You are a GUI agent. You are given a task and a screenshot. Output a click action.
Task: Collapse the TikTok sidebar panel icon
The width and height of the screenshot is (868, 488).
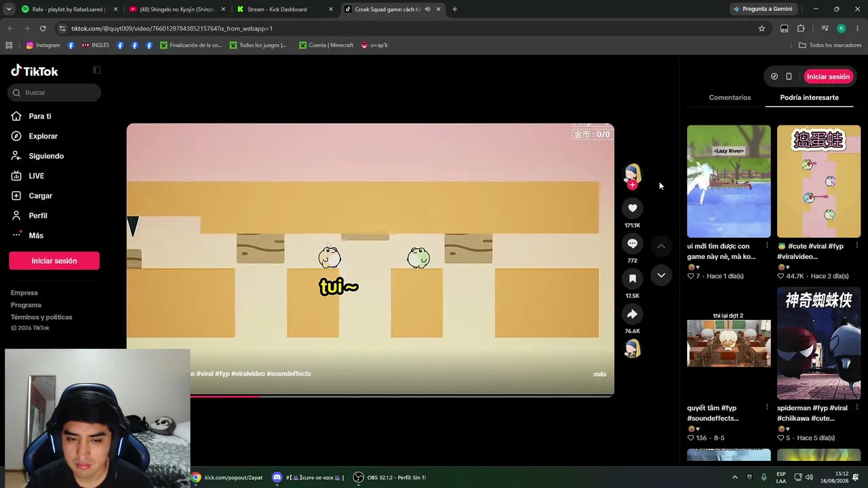[96, 70]
